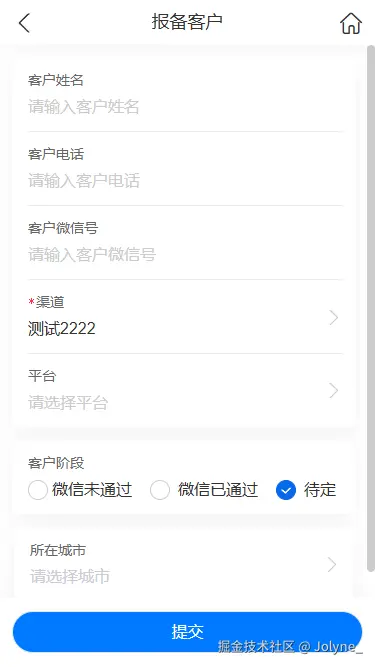Screen dimensions: 375x667
Task: Submit the form with 提交 button
Action: (188, 632)
